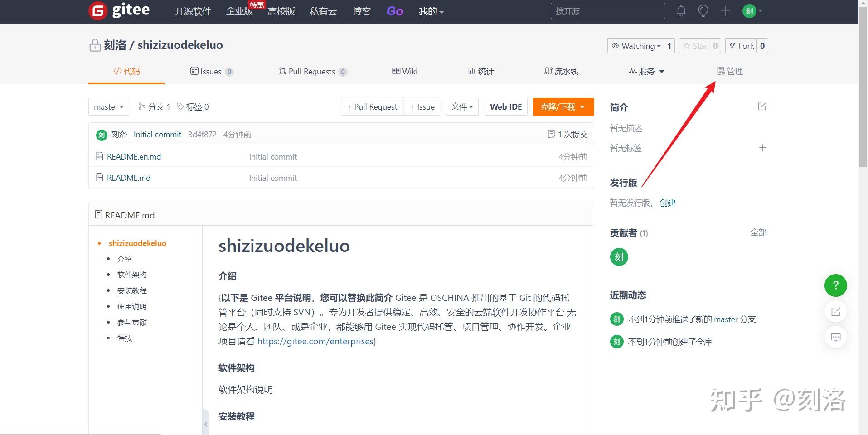Open the README.en.md file
This screenshot has width=868, height=435.
click(134, 156)
